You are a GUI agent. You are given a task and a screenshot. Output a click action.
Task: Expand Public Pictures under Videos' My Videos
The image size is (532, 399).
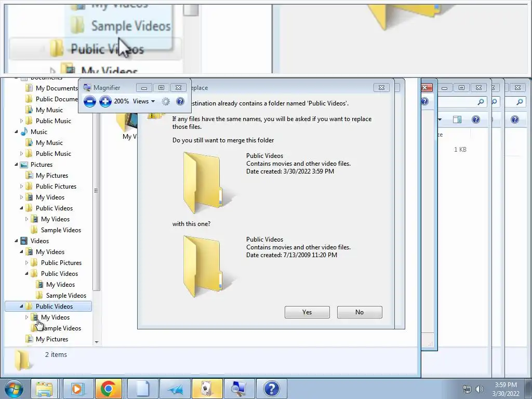click(x=27, y=262)
